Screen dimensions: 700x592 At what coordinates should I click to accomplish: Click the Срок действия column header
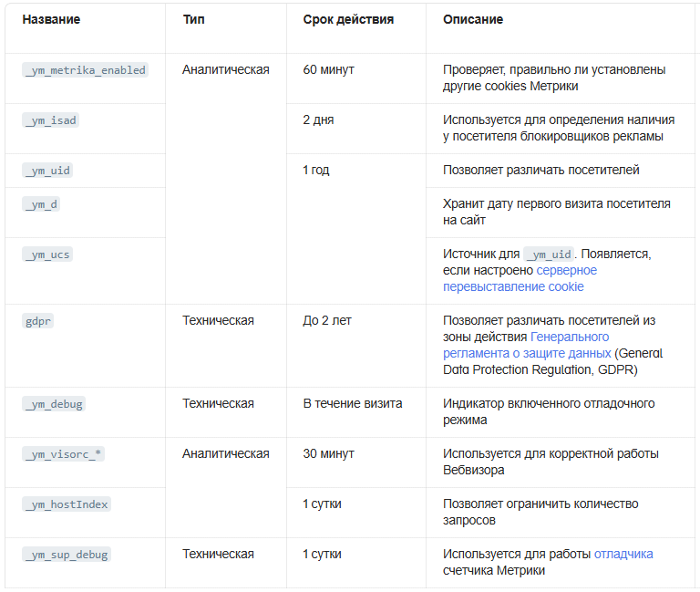348,19
